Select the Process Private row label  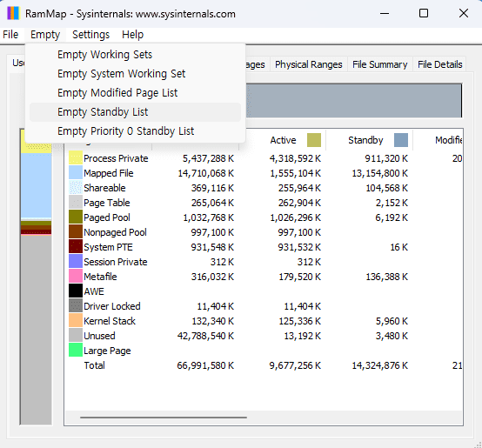click(x=116, y=158)
